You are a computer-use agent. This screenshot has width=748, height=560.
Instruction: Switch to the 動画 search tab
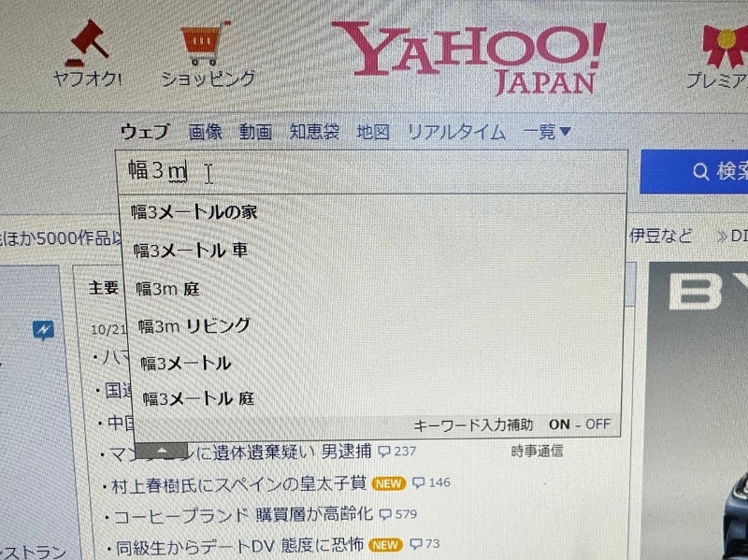tap(255, 132)
